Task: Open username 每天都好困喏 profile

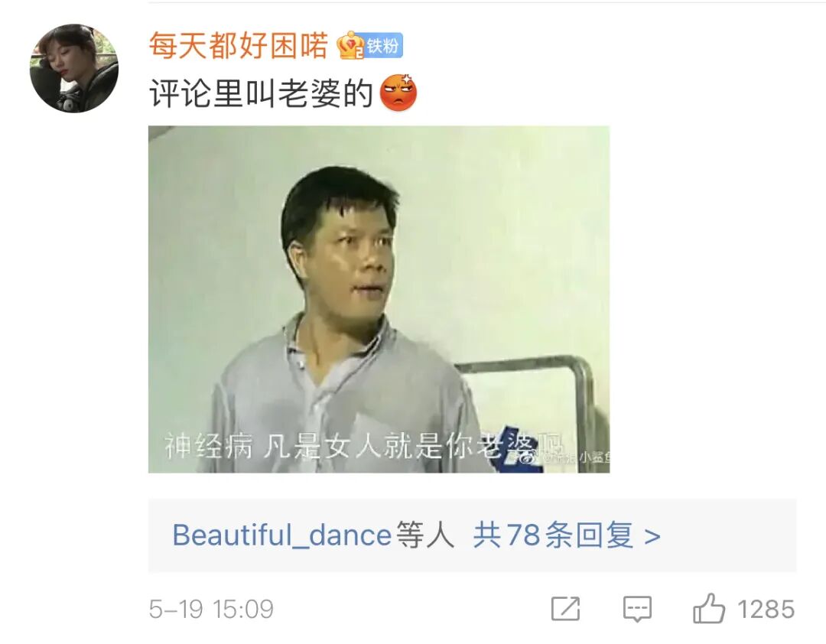Action: tap(238, 45)
